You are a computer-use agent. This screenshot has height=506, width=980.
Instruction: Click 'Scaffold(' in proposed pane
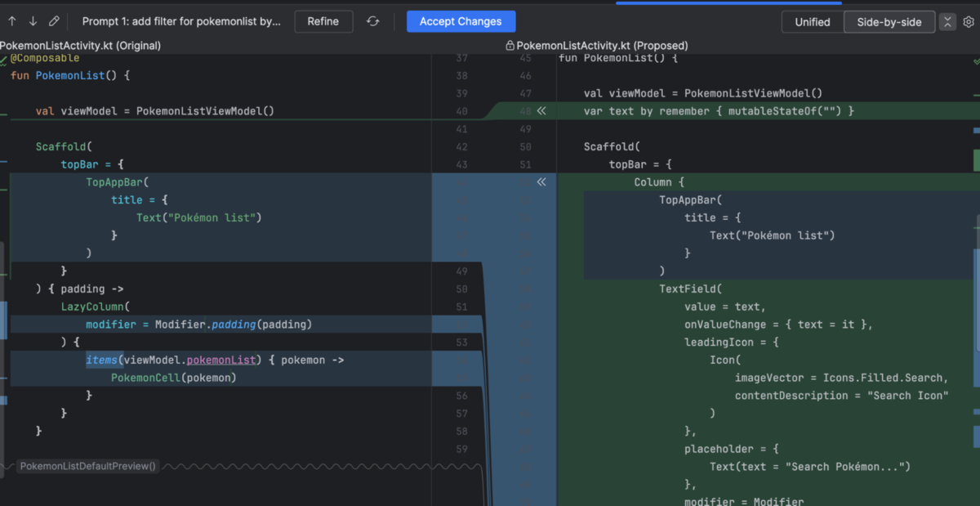click(x=612, y=147)
